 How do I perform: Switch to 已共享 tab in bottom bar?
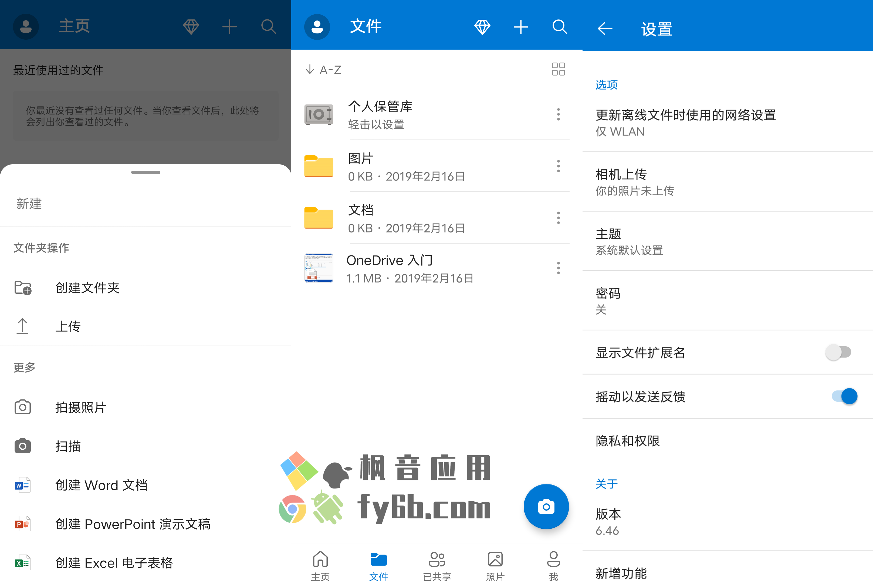point(437,566)
